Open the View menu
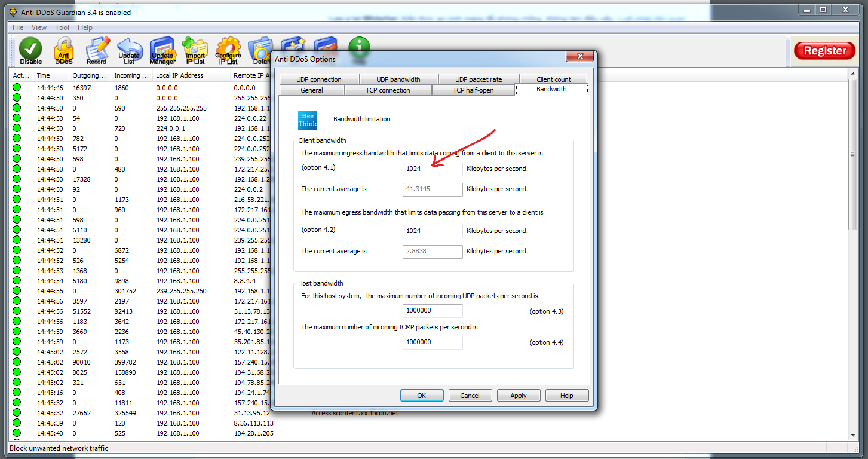 click(x=39, y=27)
